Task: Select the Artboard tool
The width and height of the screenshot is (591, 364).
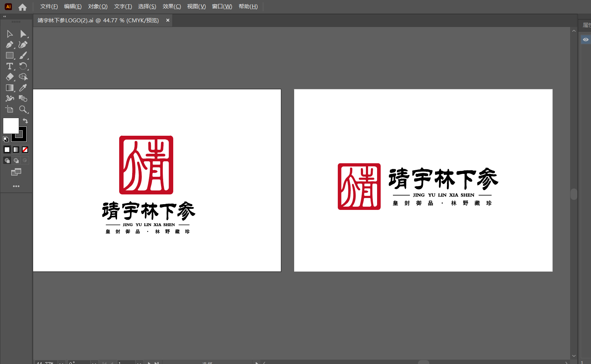Action: click(10, 109)
